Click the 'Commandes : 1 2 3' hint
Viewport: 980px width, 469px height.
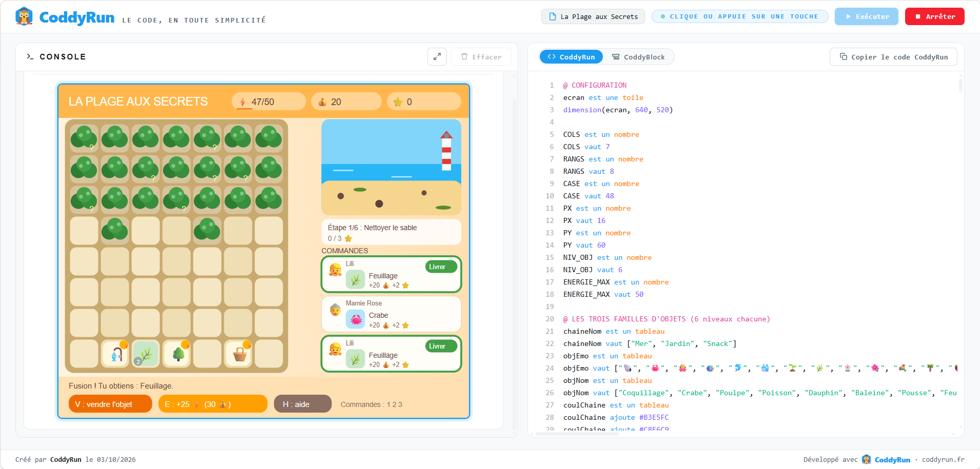pos(371,404)
